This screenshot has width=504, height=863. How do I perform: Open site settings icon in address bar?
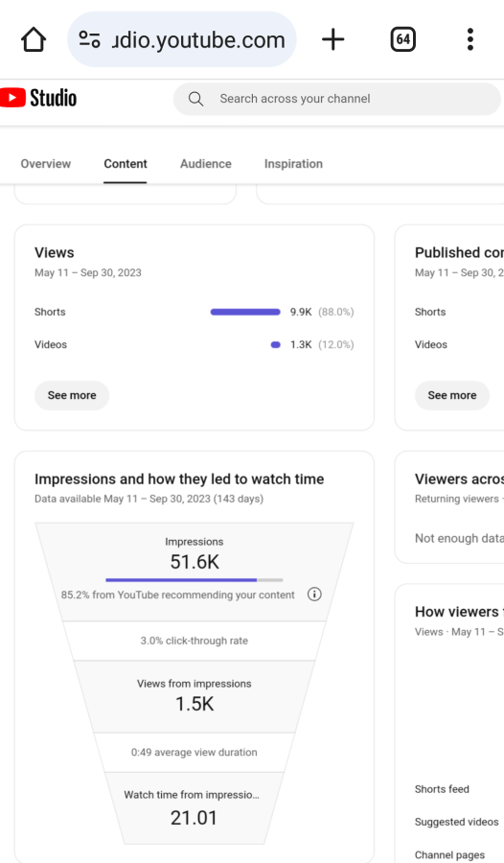click(x=89, y=39)
